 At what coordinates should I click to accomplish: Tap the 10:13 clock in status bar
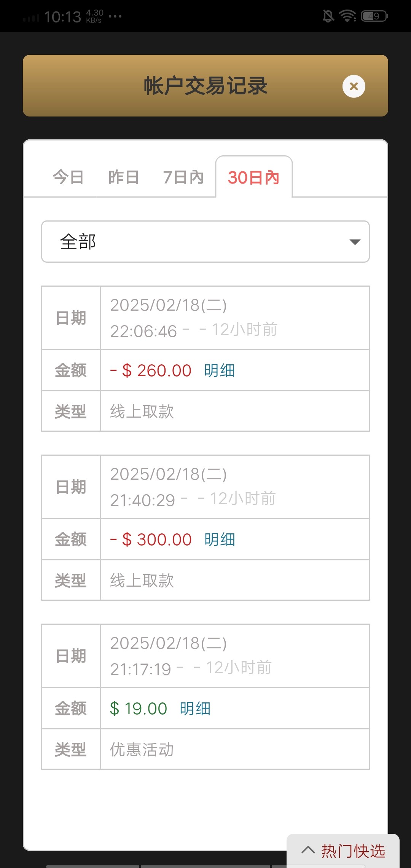coord(62,17)
